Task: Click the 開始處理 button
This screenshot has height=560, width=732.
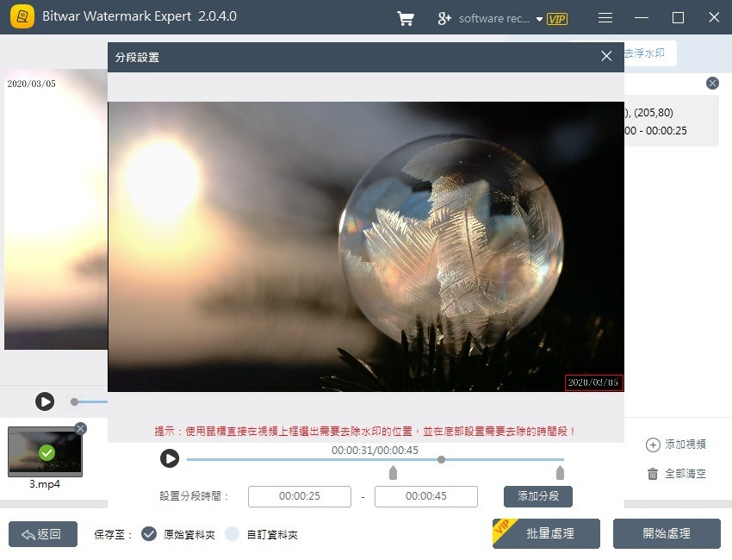Action: (667, 533)
